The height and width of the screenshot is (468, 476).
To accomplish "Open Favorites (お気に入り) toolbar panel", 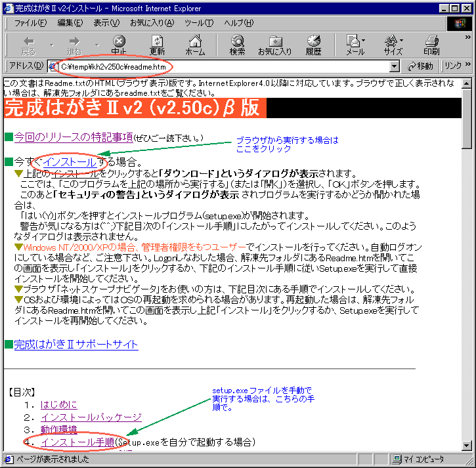I will [x=274, y=45].
